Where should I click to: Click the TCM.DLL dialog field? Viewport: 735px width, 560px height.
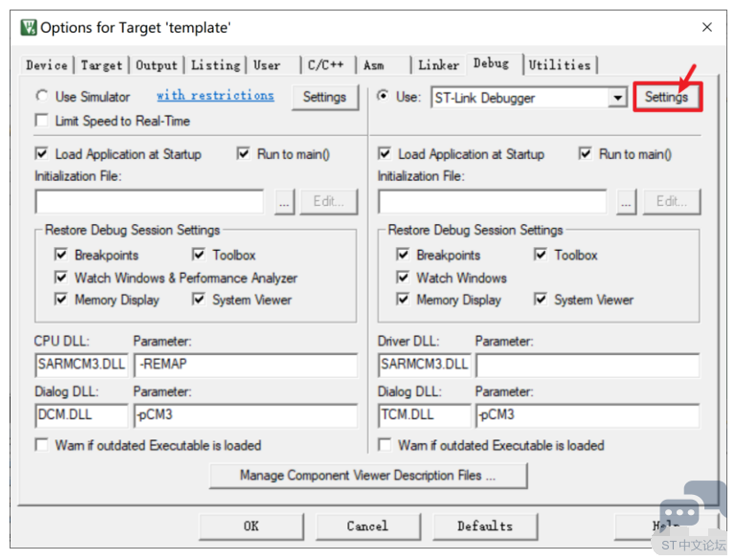coord(424,415)
